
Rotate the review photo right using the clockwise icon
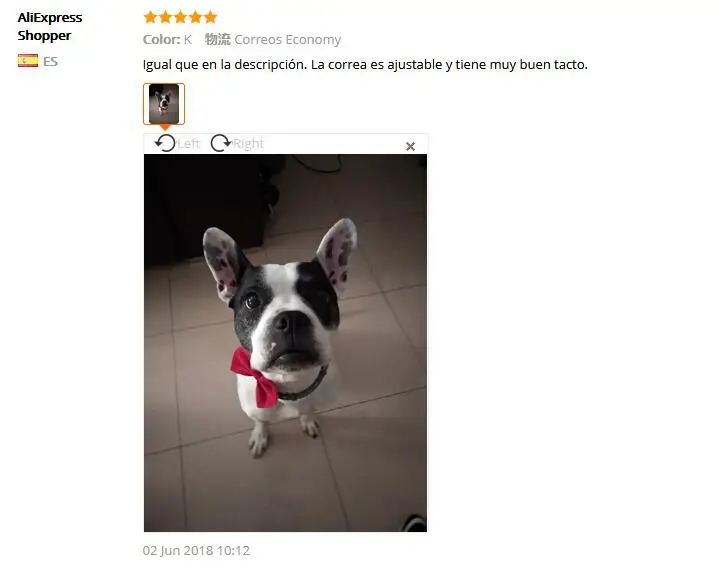click(221, 143)
